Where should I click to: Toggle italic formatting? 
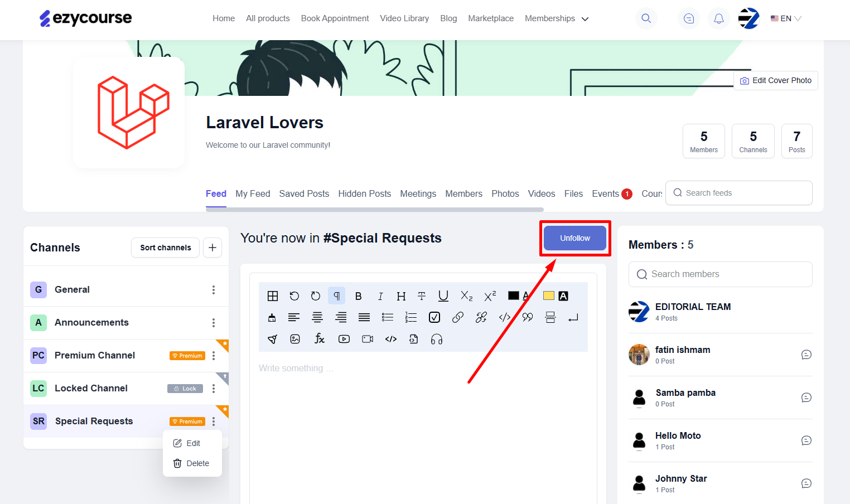point(380,296)
